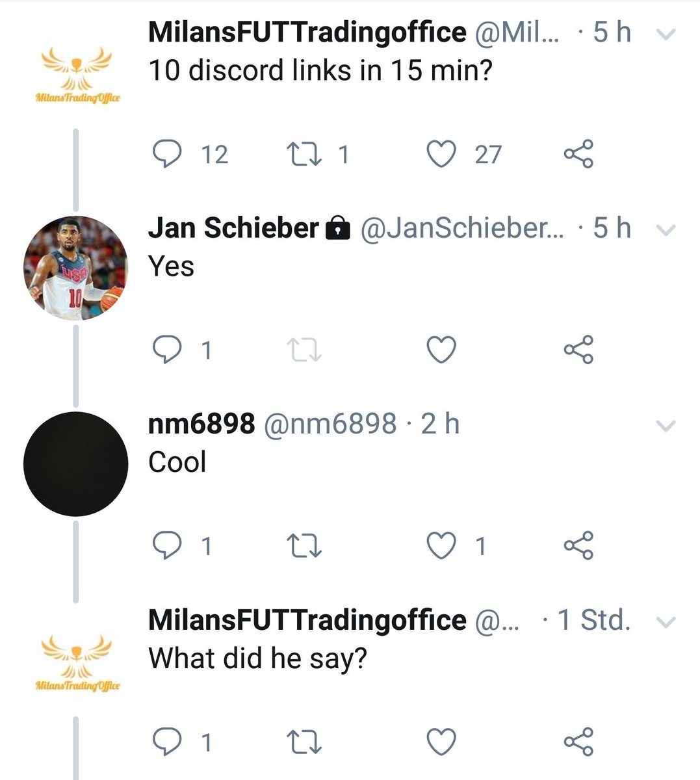This screenshot has width=700, height=780.
Task: Reply to the '10 discord links' tweet
Action: [x=166, y=154]
